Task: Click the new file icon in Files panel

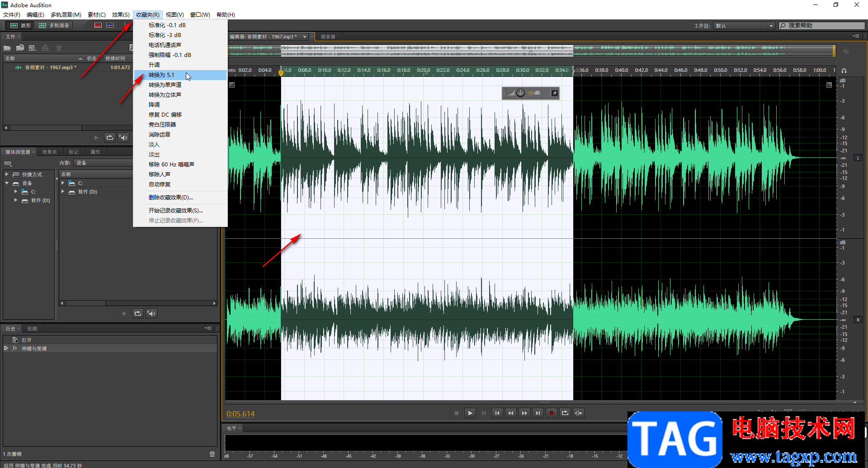Action: coord(33,48)
